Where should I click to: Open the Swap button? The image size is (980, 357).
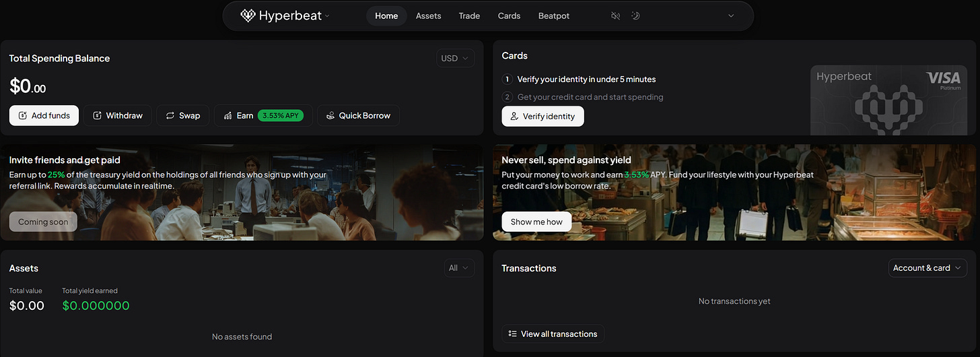coord(183,115)
